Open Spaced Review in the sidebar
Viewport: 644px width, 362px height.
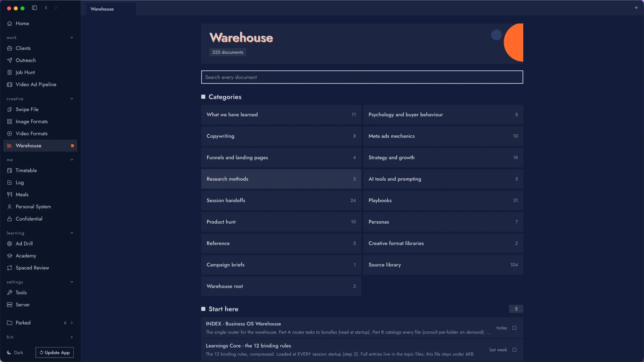tap(40, 268)
